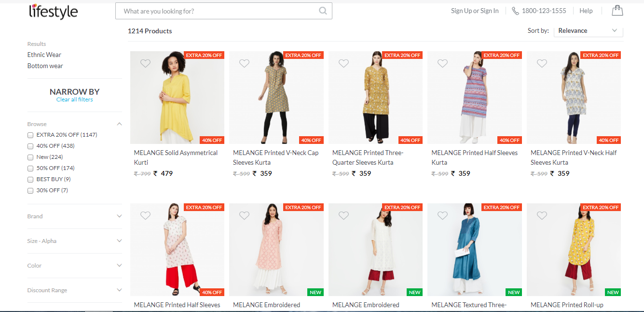644x312 pixels.
Task: Open MELANGE Printed V-Neck Half Sleeves Kurta title
Action: [574, 157]
